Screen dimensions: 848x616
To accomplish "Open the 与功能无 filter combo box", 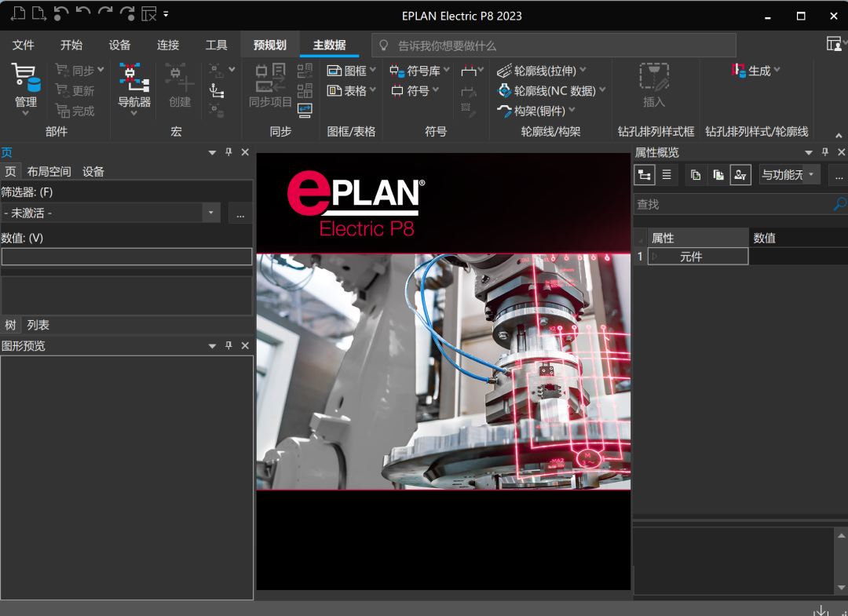I will click(789, 174).
